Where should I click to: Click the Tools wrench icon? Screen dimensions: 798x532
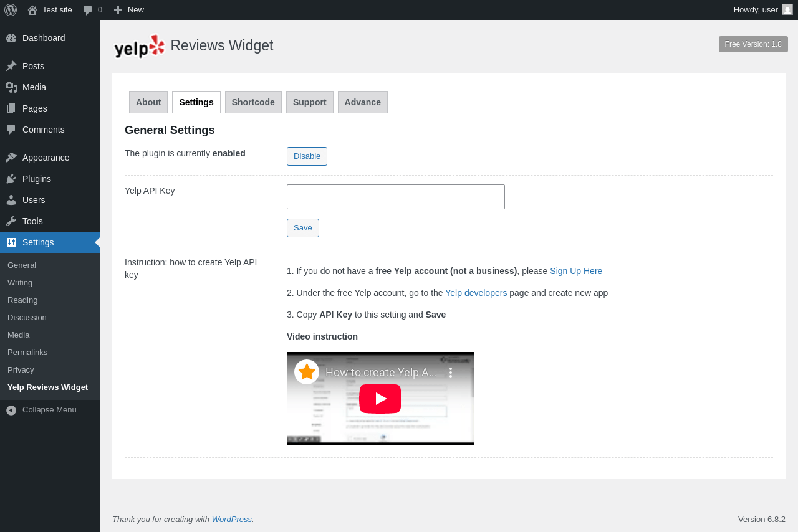[11, 221]
